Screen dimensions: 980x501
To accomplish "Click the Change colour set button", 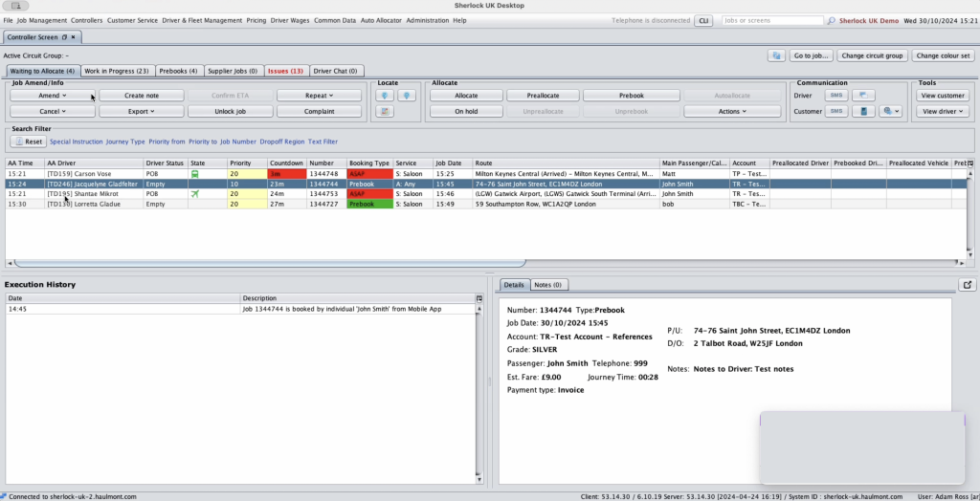I will 943,55.
